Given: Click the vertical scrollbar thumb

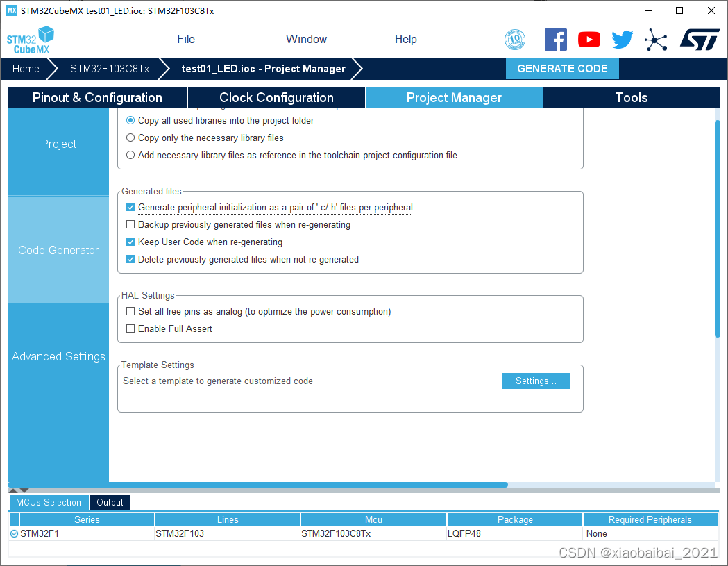Looking at the screenshot, I should [x=718, y=228].
